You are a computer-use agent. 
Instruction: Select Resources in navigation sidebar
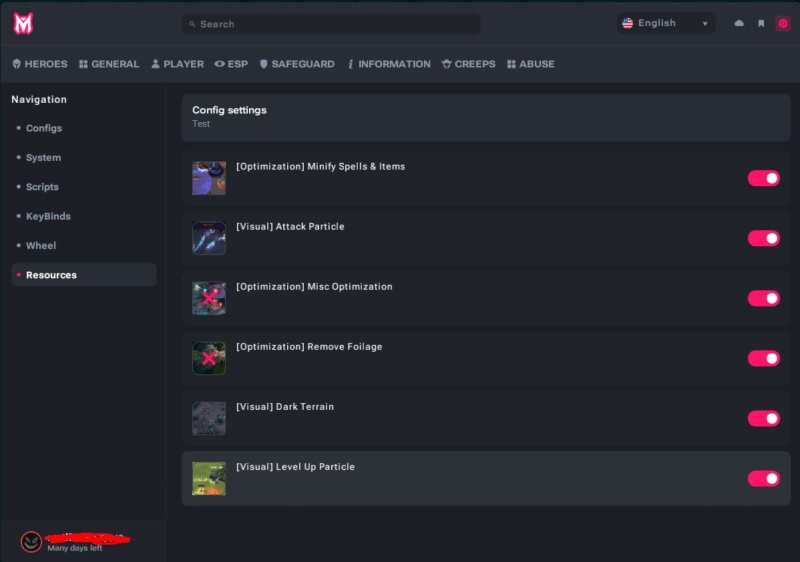pyautogui.click(x=84, y=275)
